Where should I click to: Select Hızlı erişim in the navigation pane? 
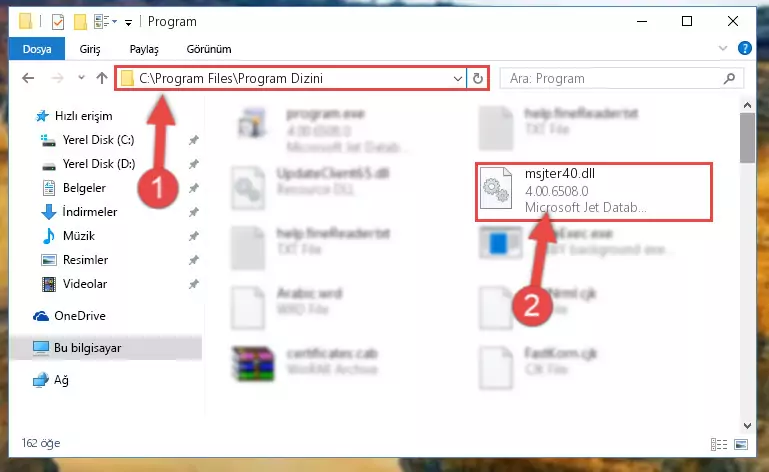pyautogui.click(x=83, y=116)
